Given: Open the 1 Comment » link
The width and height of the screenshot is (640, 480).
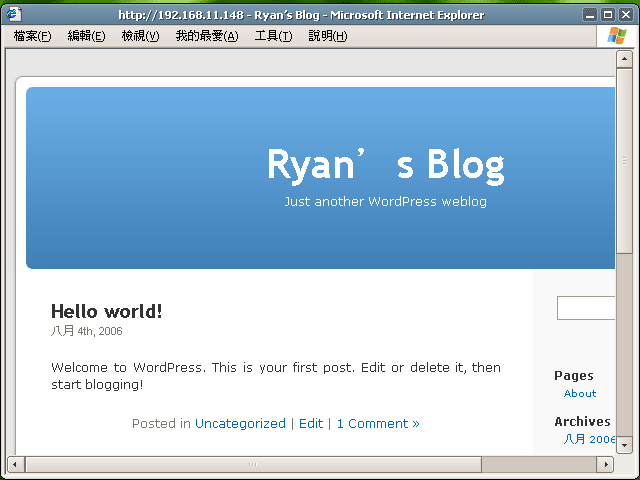Looking at the screenshot, I should (x=378, y=424).
